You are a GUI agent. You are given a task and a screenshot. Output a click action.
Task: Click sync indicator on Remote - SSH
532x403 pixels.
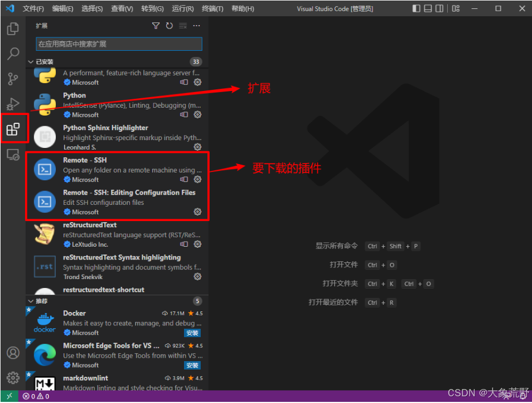184,179
